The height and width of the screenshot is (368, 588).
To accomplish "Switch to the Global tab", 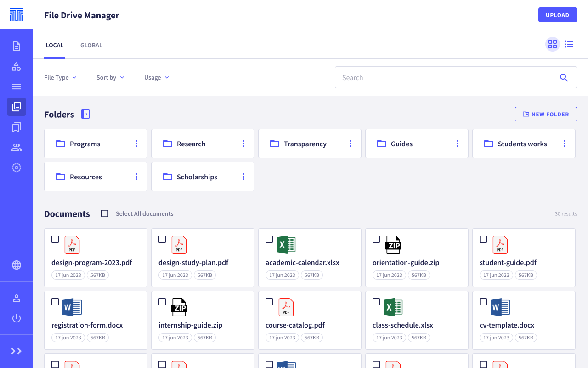I will (x=91, y=45).
